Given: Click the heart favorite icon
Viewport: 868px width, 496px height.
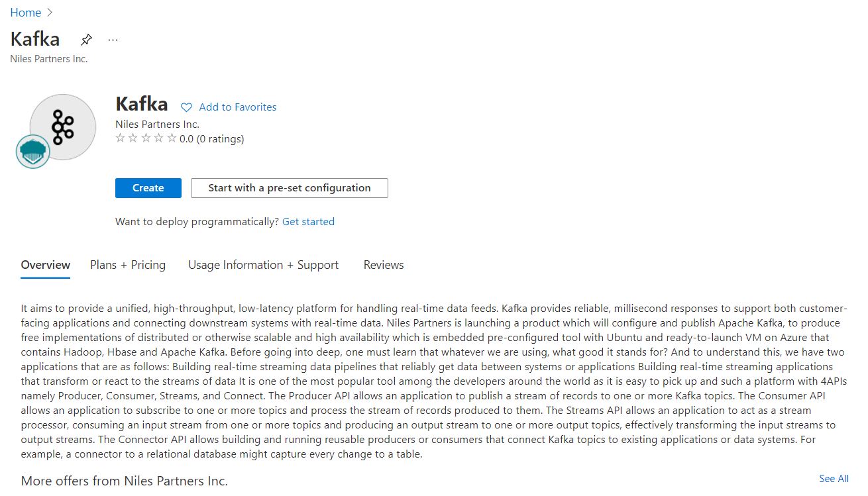Looking at the screenshot, I should pyautogui.click(x=187, y=107).
